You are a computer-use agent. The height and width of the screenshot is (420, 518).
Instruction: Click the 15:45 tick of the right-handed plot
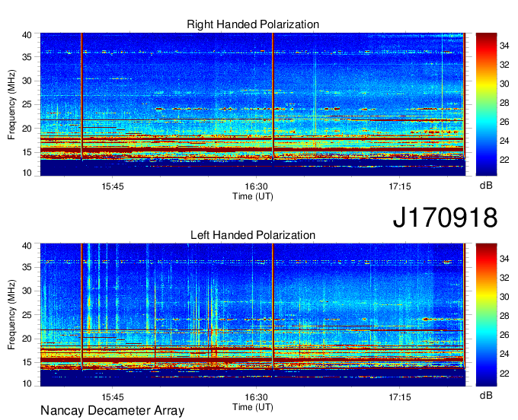click(x=113, y=186)
